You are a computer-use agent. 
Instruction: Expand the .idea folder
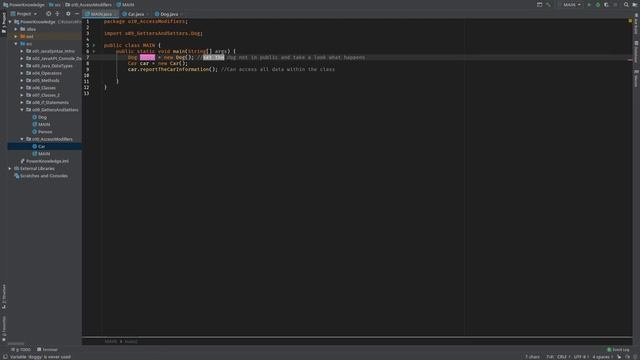[16, 29]
